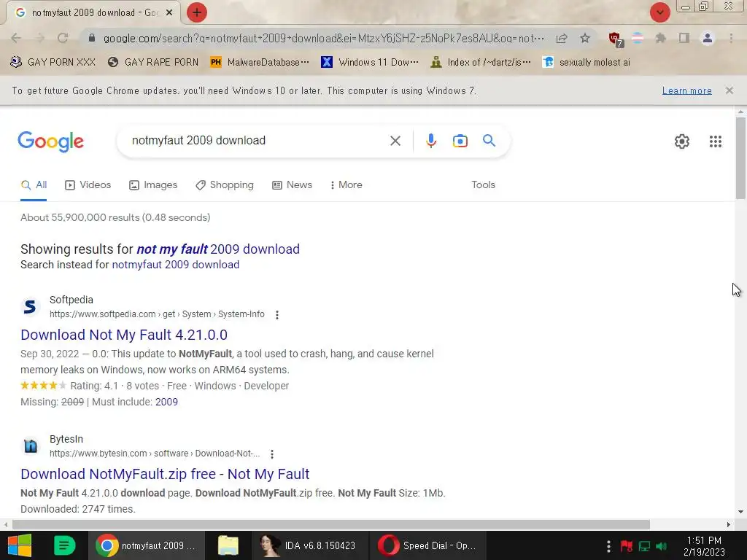
Task: Switch to the Shopping tab
Action: [225, 185]
